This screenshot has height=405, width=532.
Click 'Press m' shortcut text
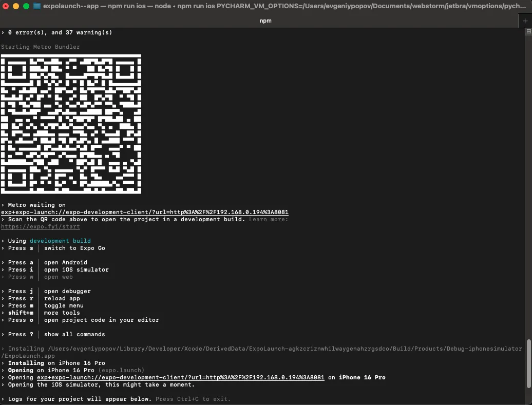[x=21, y=305]
